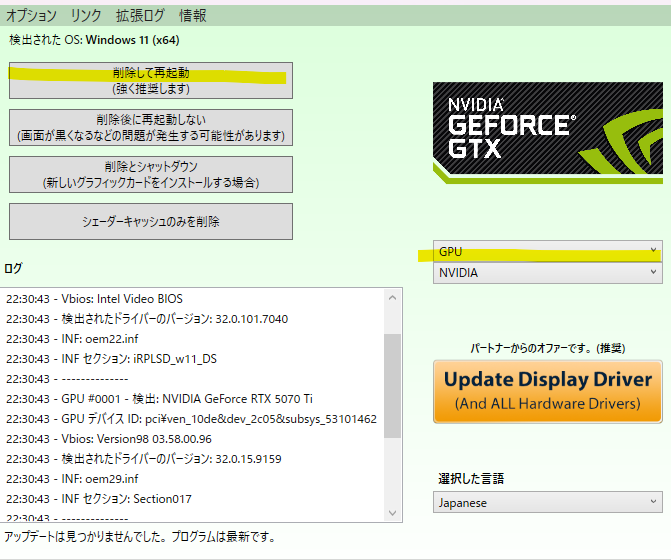The image size is (671, 560).
Task: Select the Intel Video BIOS log entry
Action: [94, 299]
